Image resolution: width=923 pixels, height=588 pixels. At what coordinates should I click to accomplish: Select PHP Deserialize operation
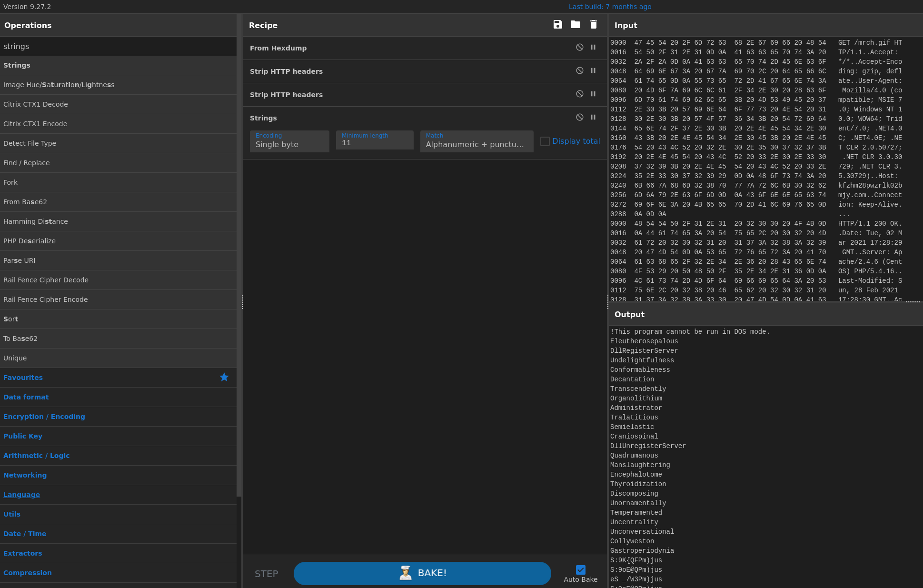pyautogui.click(x=118, y=241)
